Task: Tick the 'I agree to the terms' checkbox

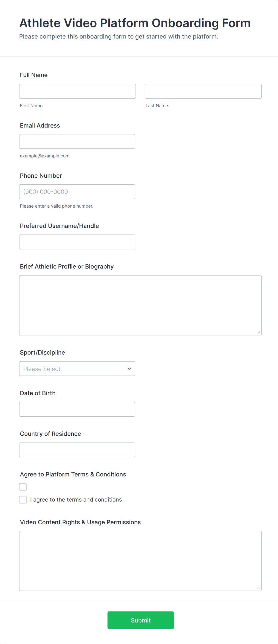Action: [23, 500]
